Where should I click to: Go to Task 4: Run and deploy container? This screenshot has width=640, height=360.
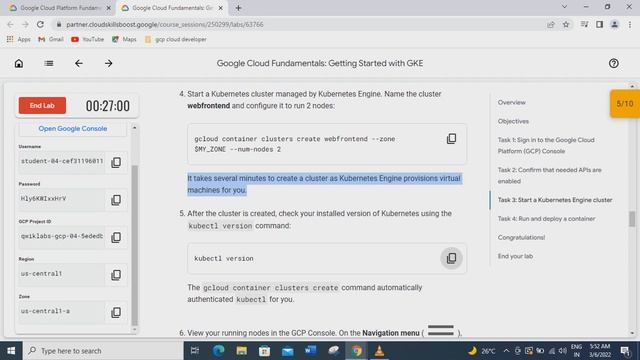pyautogui.click(x=546, y=219)
